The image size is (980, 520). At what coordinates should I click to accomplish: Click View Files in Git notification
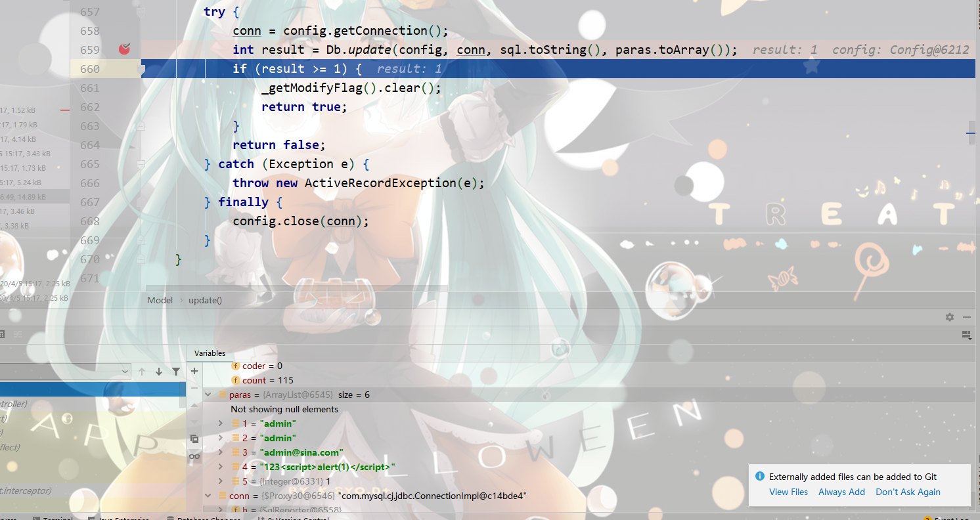point(789,492)
